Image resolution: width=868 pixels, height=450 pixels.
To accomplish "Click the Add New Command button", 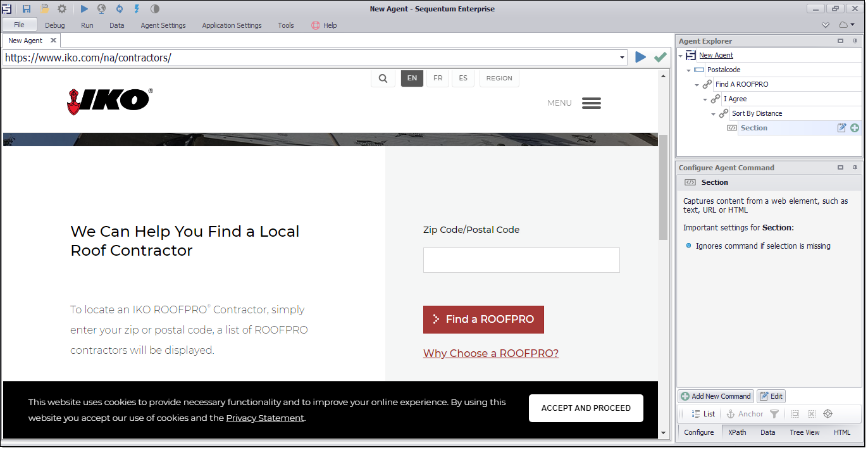I will [716, 396].
